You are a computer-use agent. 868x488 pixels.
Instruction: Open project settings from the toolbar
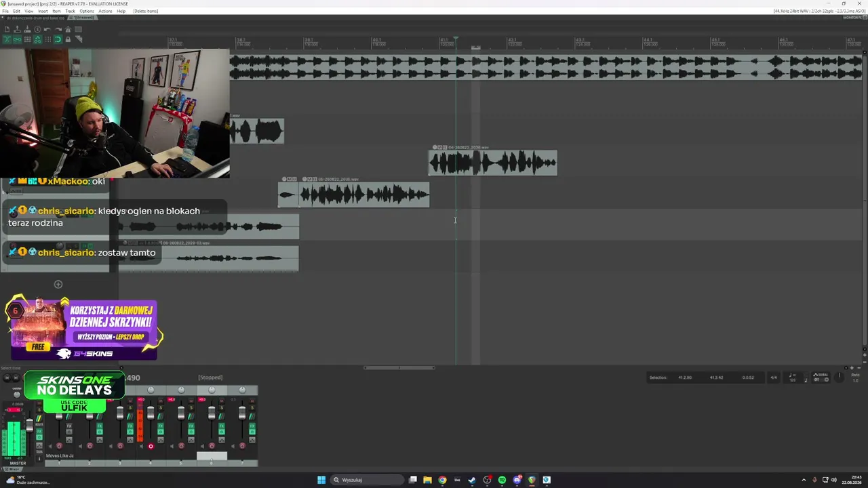coord(37,29)
